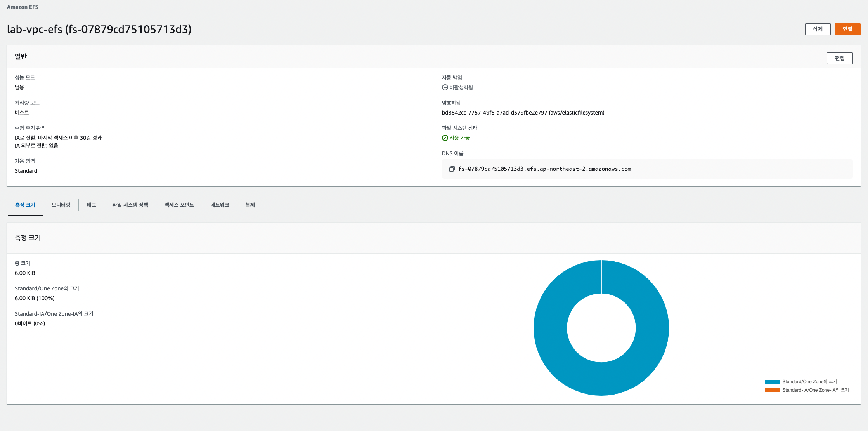This screenshot has width=868, height=431.
Task: Click the green available status check icon
Action: tap(445, 138)
